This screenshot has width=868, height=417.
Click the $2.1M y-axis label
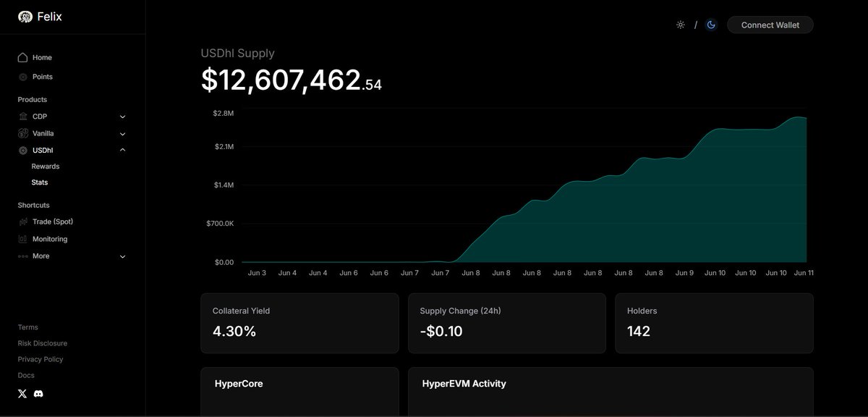(223, 147)
